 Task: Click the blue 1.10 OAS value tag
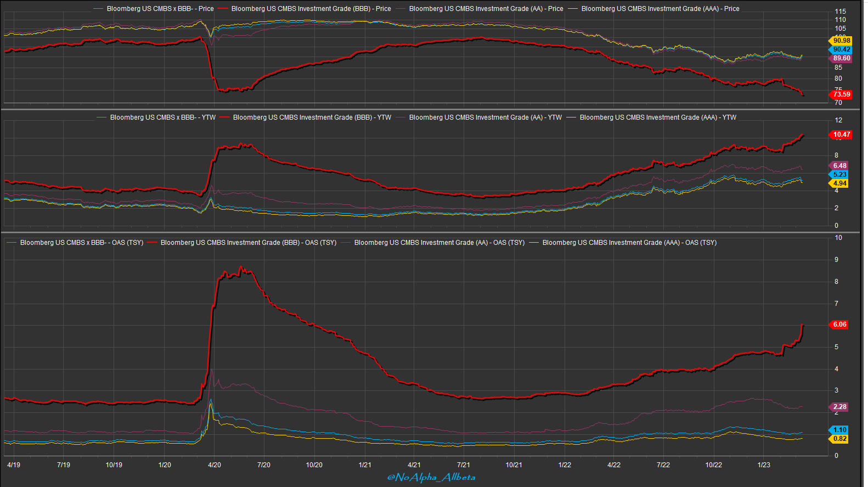(x=839, y=430)
